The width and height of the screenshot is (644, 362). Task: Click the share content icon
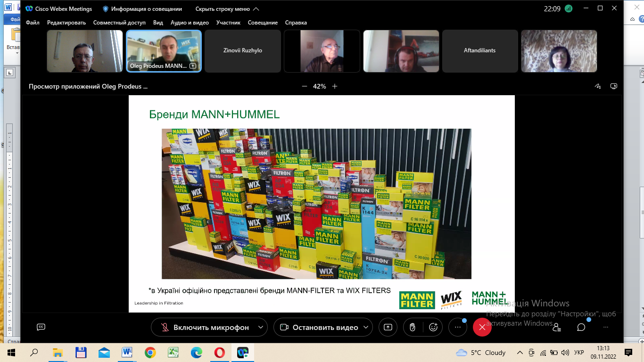coord(388,328)
